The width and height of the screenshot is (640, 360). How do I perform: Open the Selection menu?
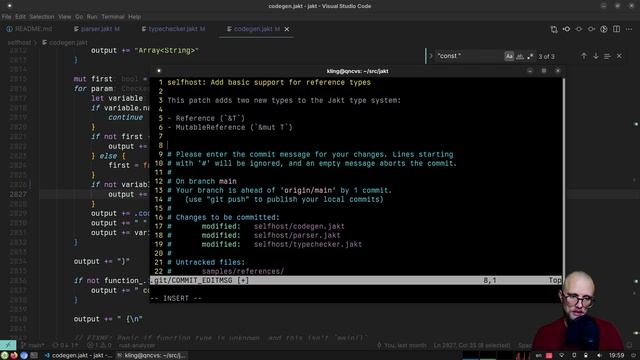point(42,17)
